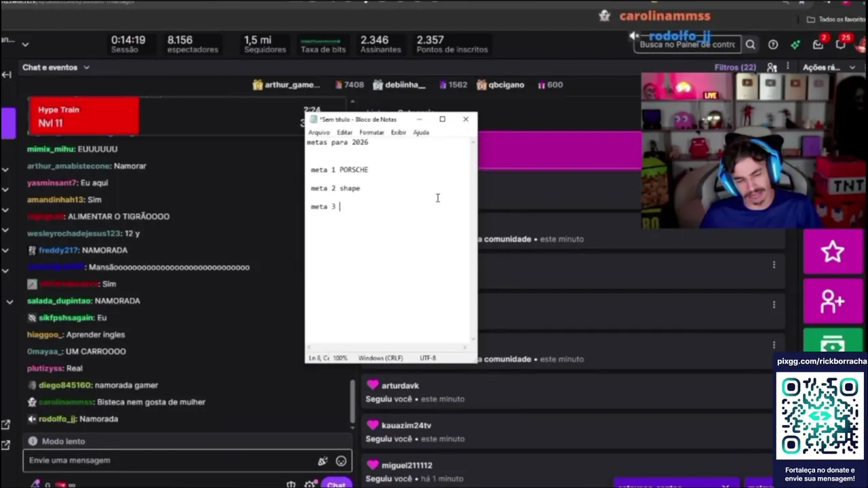Open Exibir menu in Bloco de Notas

click(x=398, y=132)
